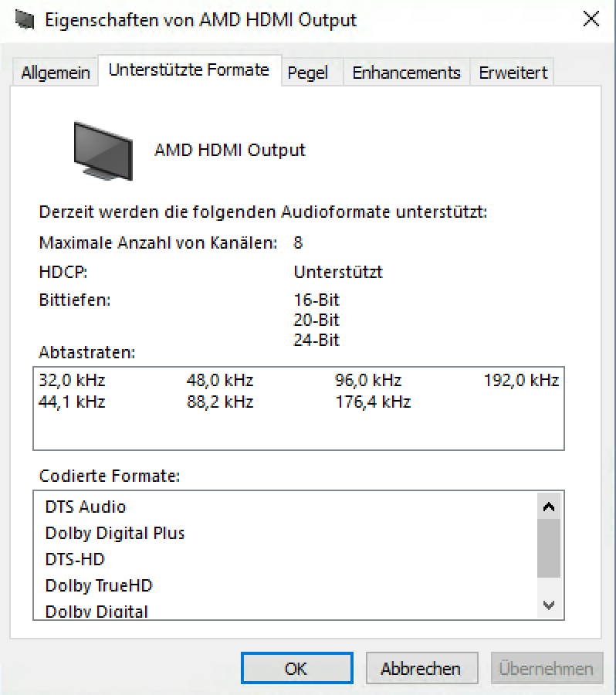Switch to the Allgemein tab
Image resolution: width=616 pixels, height=695 pixels.
[56, 73]
